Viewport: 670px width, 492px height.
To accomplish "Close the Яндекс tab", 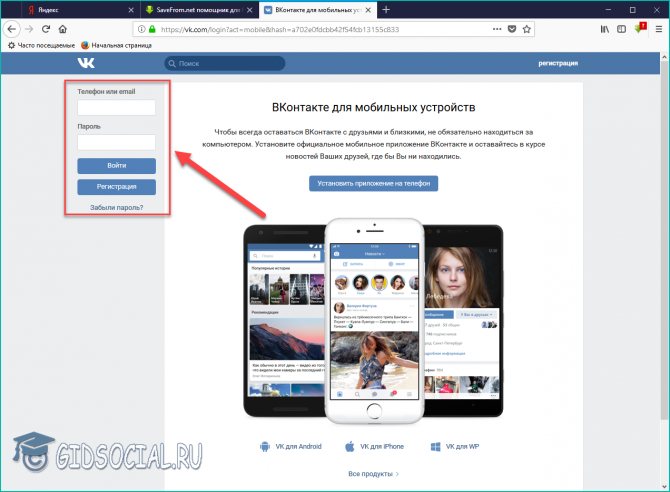I will 131,10.
